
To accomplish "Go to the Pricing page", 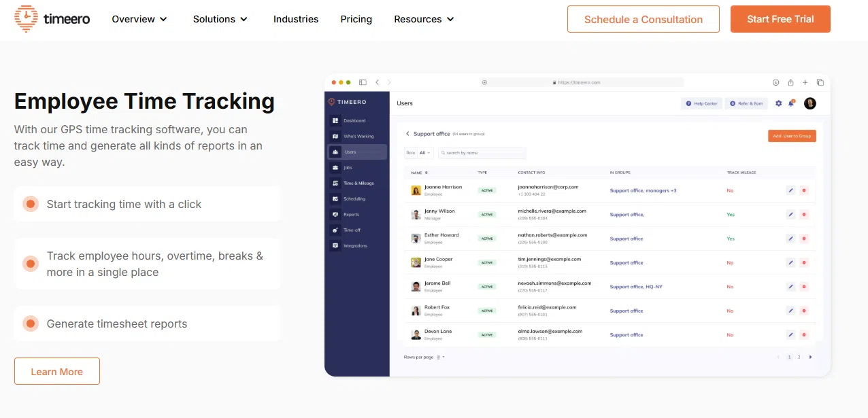I will click(356, 19).
